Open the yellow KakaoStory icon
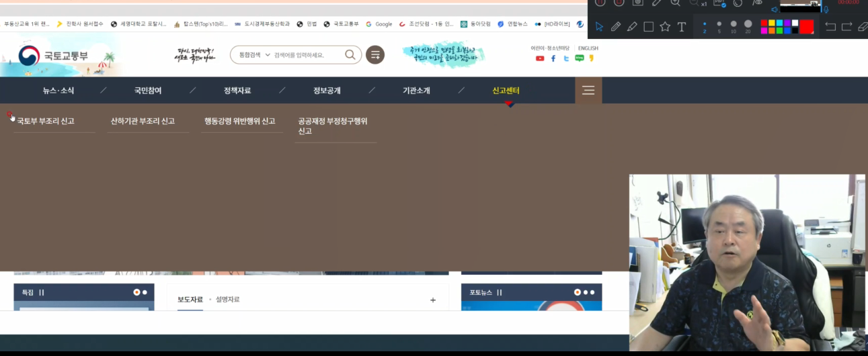This screenshot has width=868, height=356. point(592,58)
